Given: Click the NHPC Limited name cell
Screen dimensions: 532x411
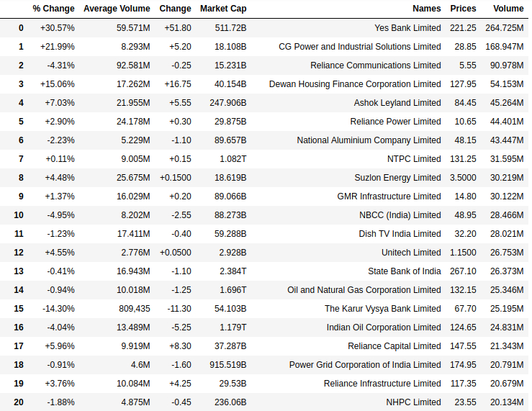Looking at the screenshot, I should [x=412, y=402].
